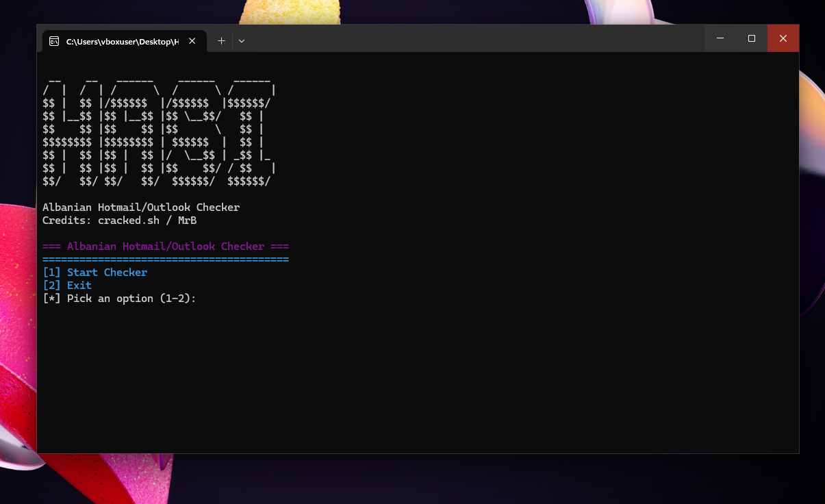Close the current terminal tab
This screenshot has width=825, height=504.
click(x=192, y=41)
